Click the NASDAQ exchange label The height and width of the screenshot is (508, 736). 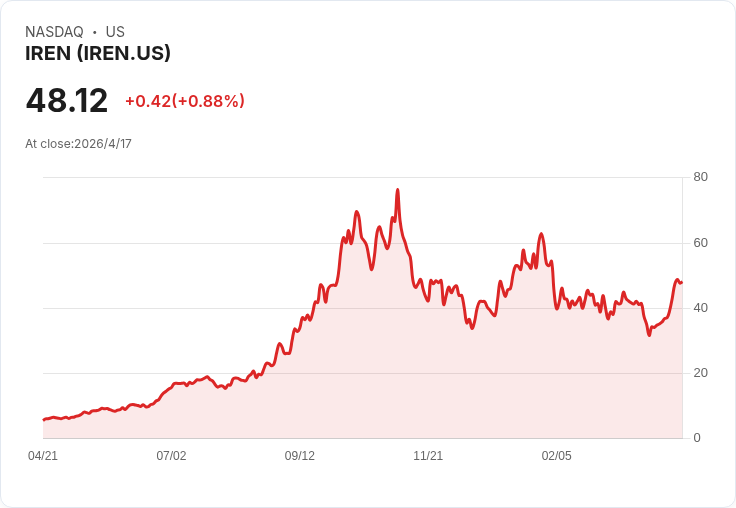coord(54,31)
